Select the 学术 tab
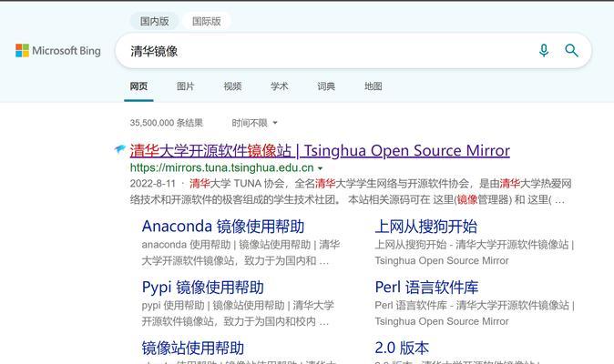The image size is (614, 364). (x=279, y=86)
